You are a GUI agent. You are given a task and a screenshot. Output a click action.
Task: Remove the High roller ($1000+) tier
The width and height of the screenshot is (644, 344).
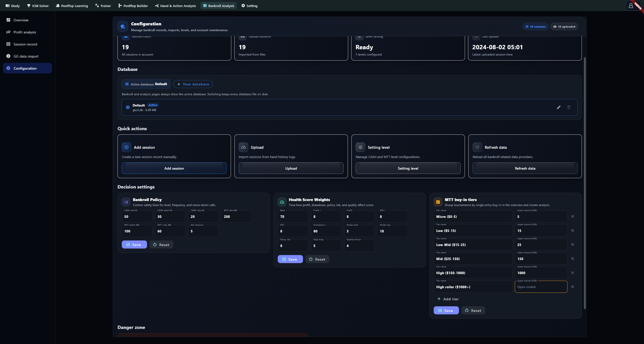(x=573, y=287)
